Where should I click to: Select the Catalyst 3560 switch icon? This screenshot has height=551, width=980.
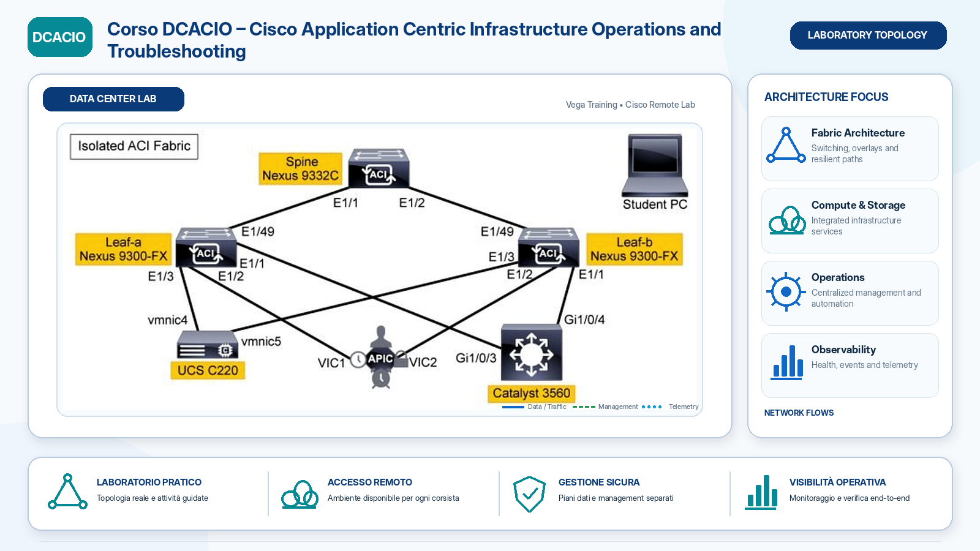click(531, 353)
